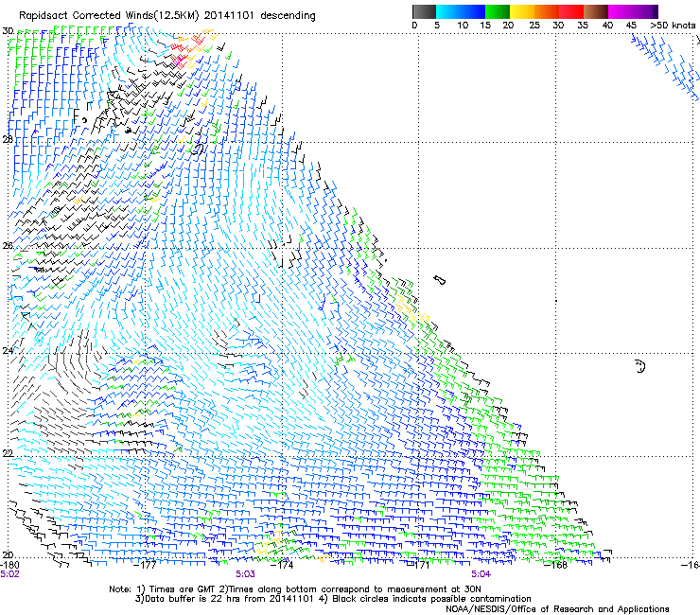700x615 pixels.
Task: Choose the red 30-35 knots legend segment
Action: click(571, 11)
